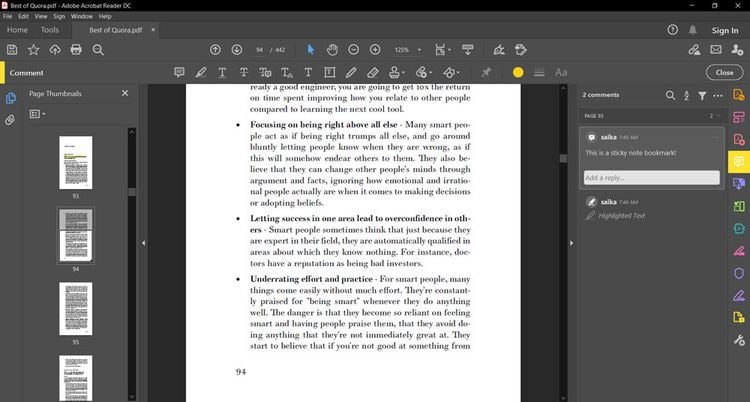Open the Edit menu
The width and height of the screenshot is (750, 402).
click(23, 16)
